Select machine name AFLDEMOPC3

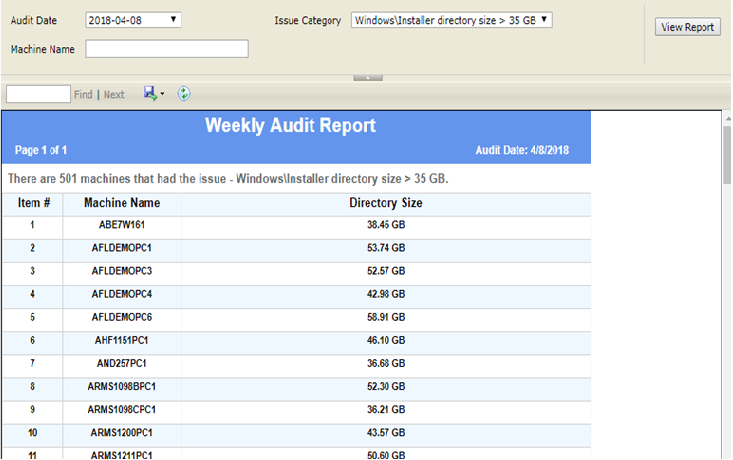[x=122, y=271]
